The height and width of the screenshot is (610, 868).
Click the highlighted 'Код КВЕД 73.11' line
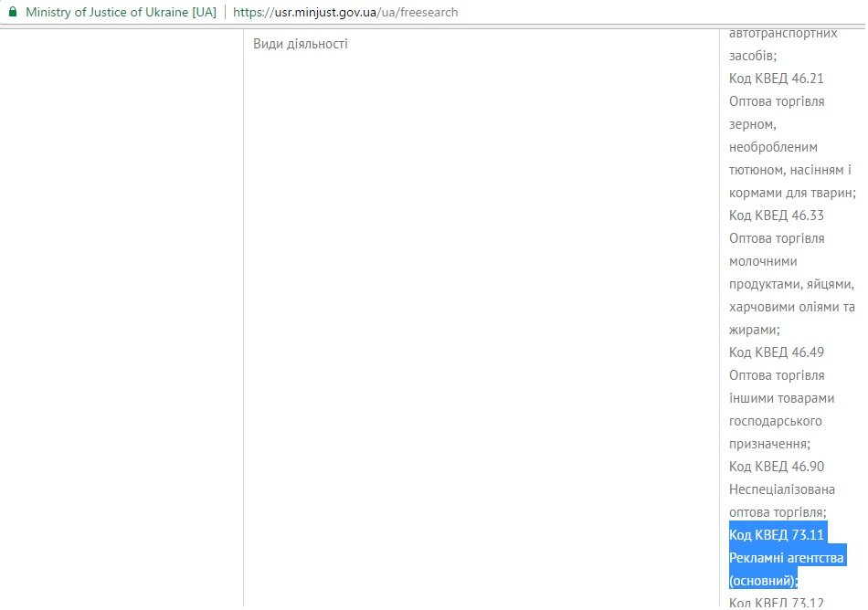click(776, 534)
